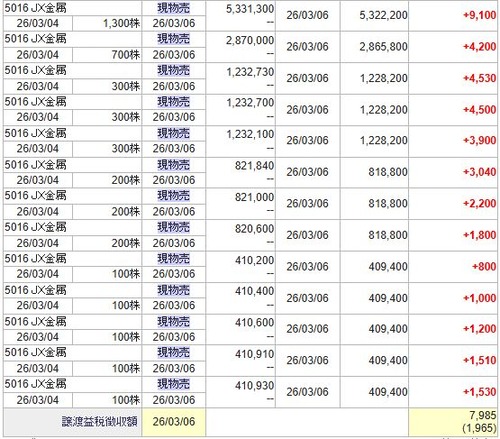
Task: Click 5016 JX金属 in the +3,040 row
Action: pos(35,165)
